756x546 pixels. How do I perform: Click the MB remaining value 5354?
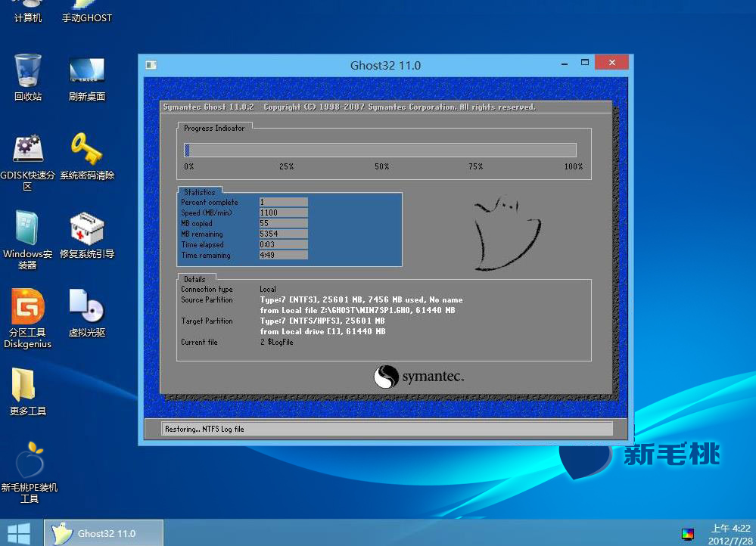point(284,234)
